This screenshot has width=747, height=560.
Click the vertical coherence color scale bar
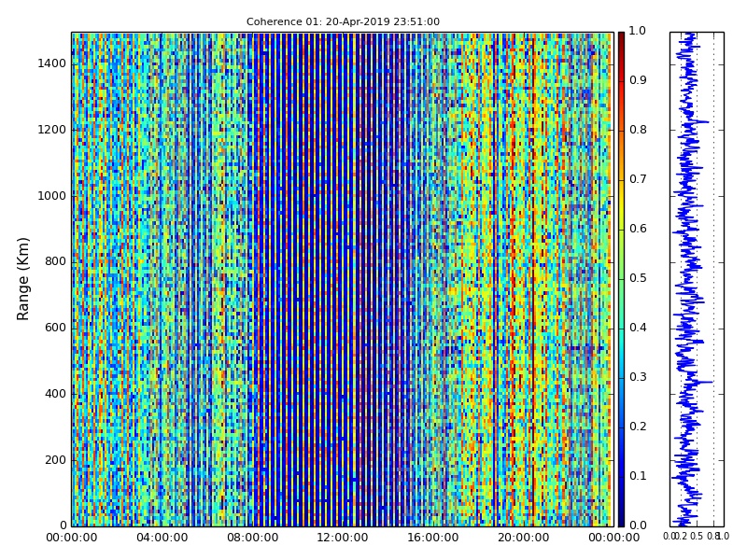pos(621,279)
